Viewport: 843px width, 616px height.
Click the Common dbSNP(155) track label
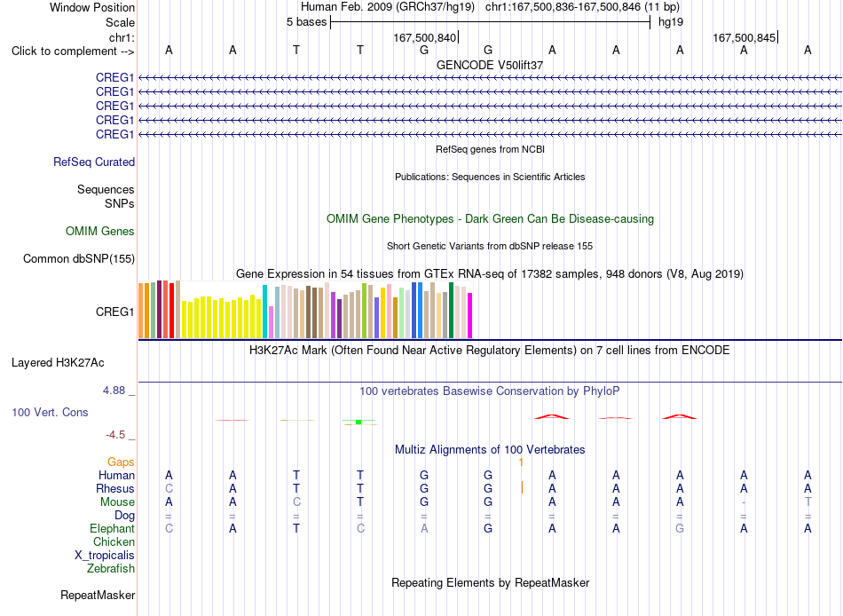tap(79, 259)
